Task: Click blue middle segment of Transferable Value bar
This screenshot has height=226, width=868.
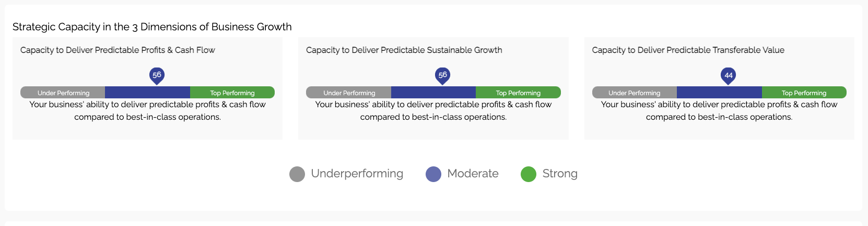Action: 719,93
